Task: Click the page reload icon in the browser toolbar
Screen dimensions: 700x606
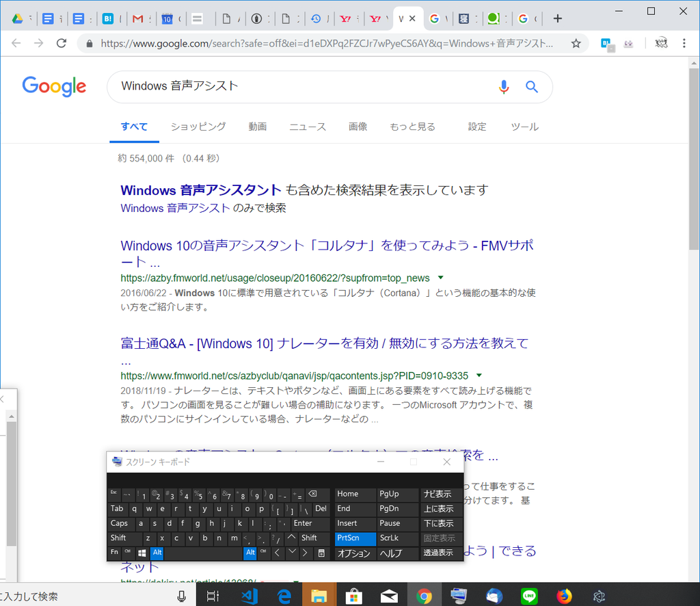Action: (x=62, y=42)
